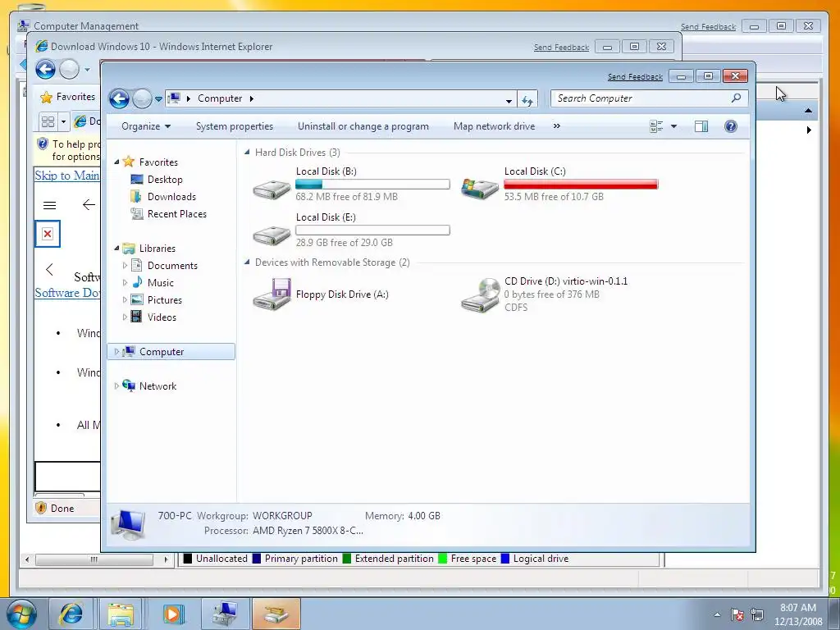Click Local Disk (C:) red capacity bar
This screenshot has width=840, height=630.
coord(581,185)
